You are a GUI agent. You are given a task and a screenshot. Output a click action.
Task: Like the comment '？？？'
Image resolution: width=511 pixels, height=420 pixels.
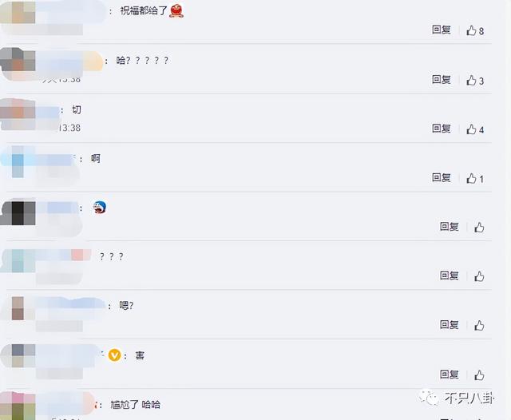pyautogui.click(x=479, y=276)
